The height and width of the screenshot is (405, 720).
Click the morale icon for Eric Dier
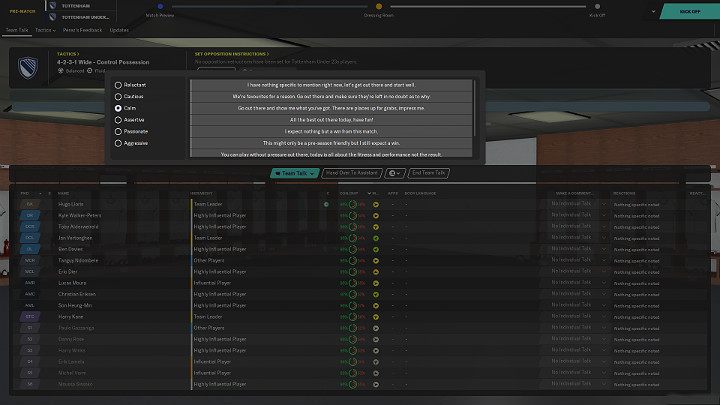click(x=376, y=272)
